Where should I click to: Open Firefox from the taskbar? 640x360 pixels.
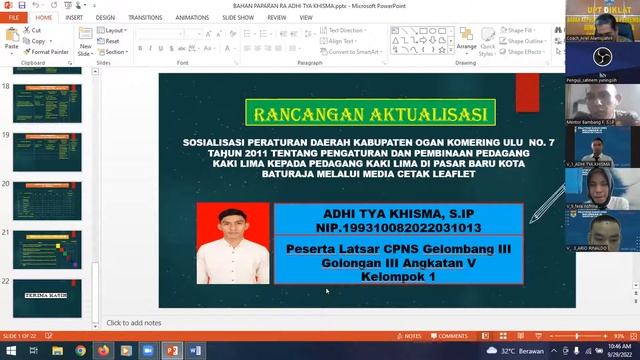click(103, 351)
